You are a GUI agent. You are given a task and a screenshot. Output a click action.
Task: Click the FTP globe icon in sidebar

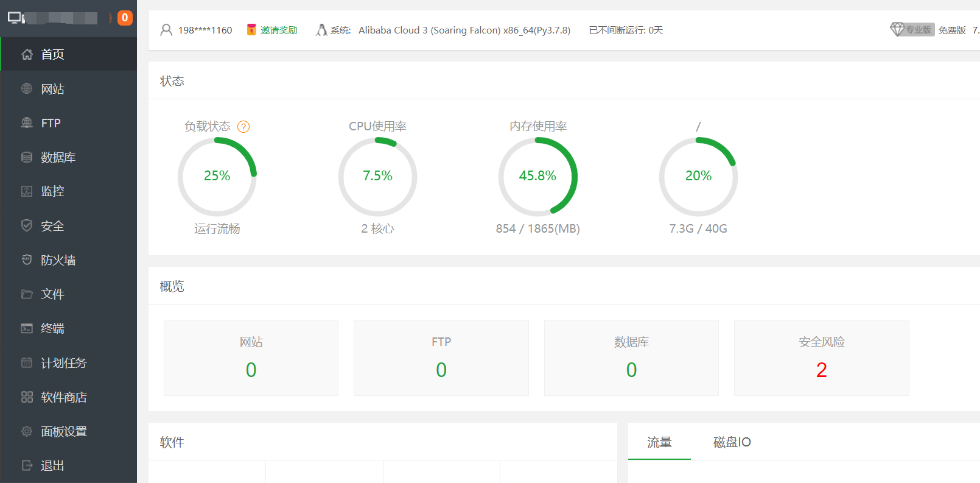pyautogui.click(x=27, y=122)
